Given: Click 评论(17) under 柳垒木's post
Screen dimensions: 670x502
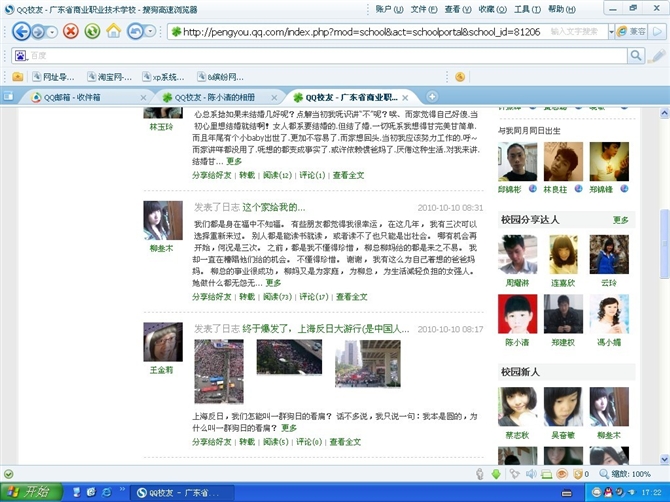Looking at the screenshot, I should tap(314, 297).
